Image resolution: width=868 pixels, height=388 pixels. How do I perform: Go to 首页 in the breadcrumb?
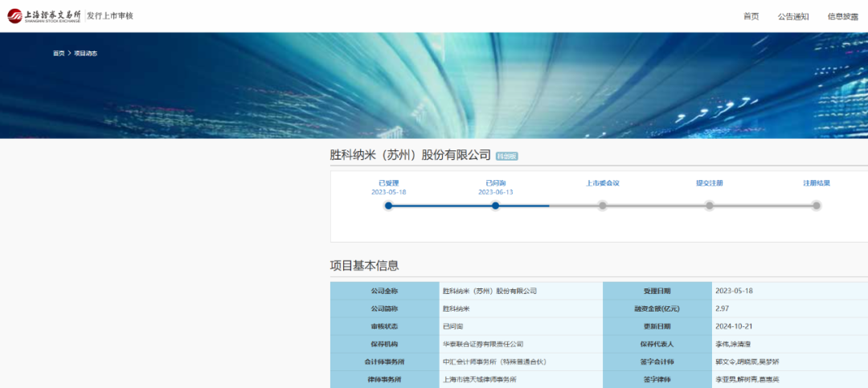point(59,53)
